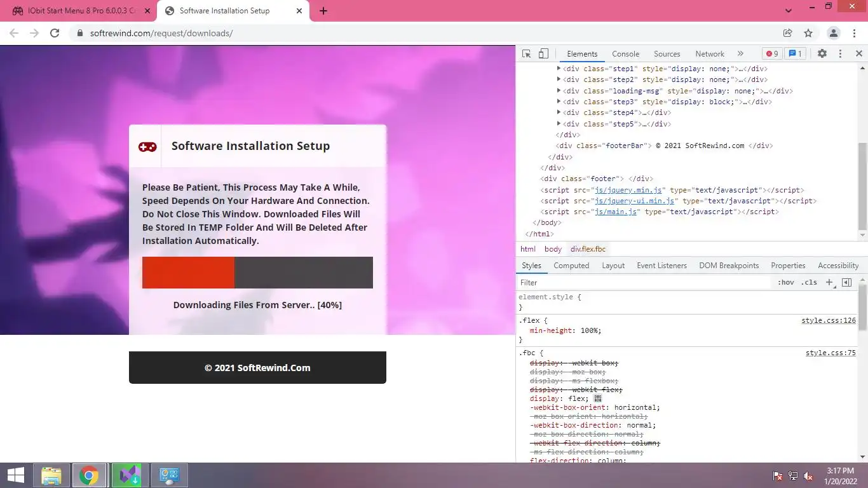This screenshot has height=488, width=868.
Task: Open the Styles pane tab
Action: 531,266
